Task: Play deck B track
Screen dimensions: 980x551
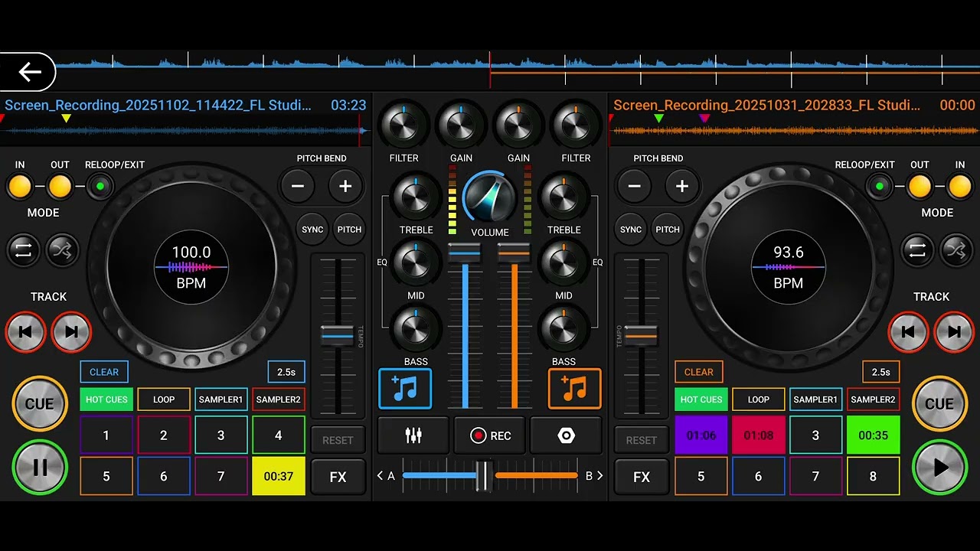Action: coord(940,466)
